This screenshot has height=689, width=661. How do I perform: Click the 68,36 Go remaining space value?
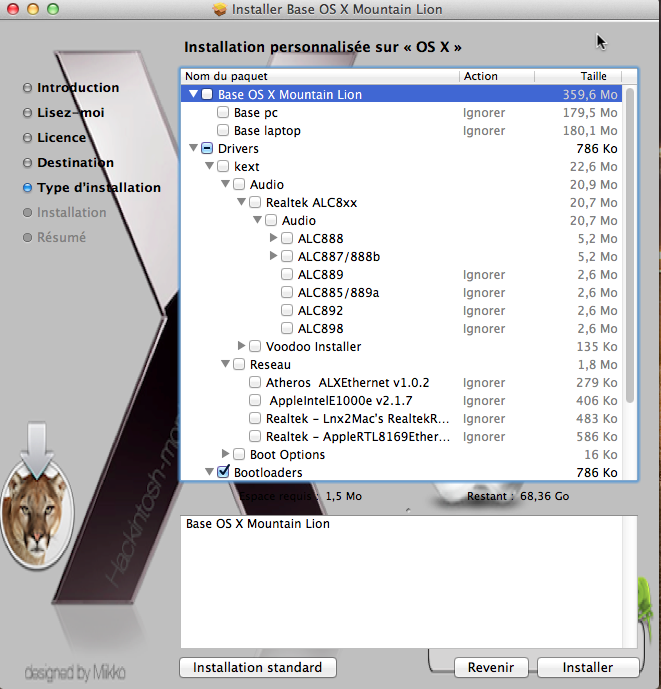(x=545, y=496)
